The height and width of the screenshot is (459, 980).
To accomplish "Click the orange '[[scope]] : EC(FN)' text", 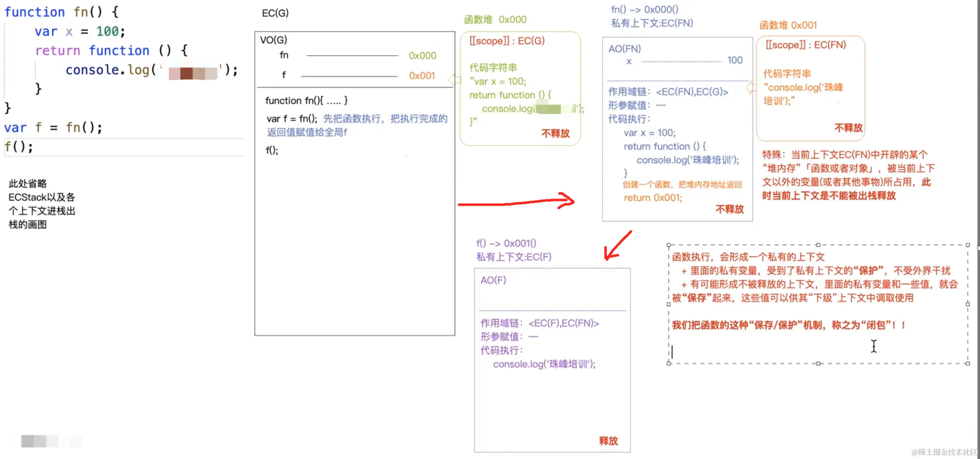I will click(x=805, y=45).
